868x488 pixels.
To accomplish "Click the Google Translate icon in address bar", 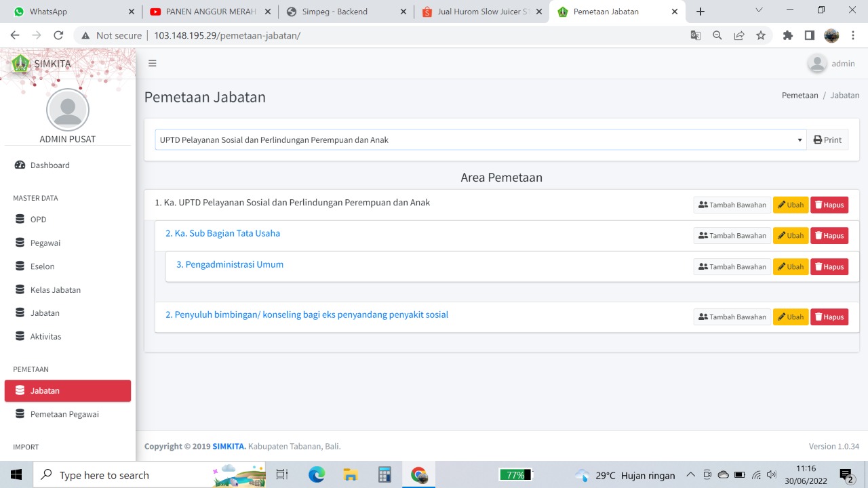I will (x=695, y=35).
